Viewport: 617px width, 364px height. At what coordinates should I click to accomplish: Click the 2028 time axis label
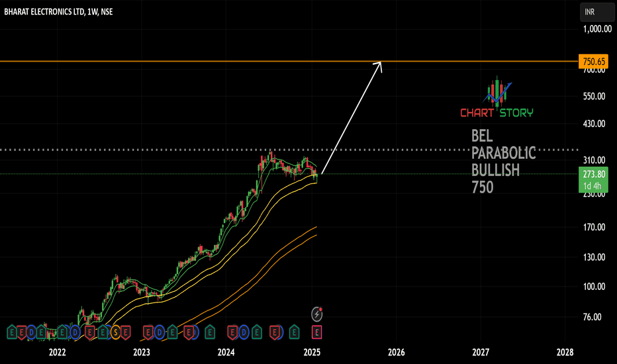coord(565,352)
